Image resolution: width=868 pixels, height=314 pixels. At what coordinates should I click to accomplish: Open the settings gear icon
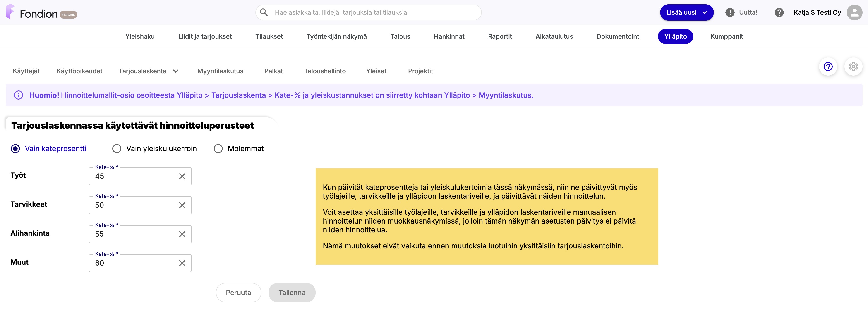[853, 67]
